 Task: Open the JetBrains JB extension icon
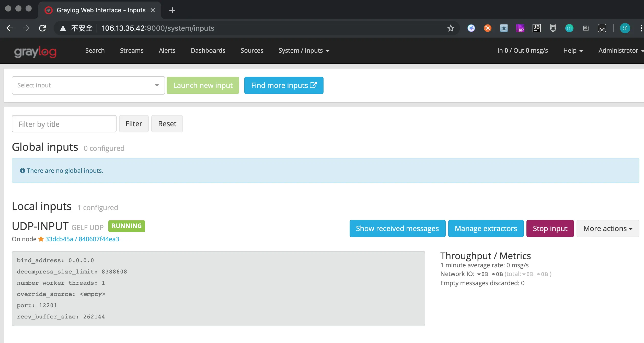tap(536, 28)
